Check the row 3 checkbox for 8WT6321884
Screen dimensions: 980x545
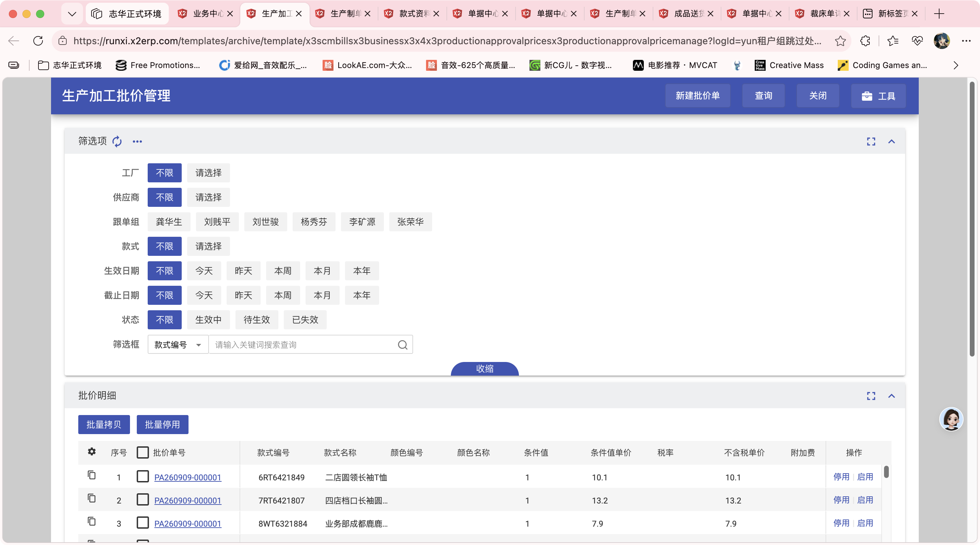[x=143, y=523]
